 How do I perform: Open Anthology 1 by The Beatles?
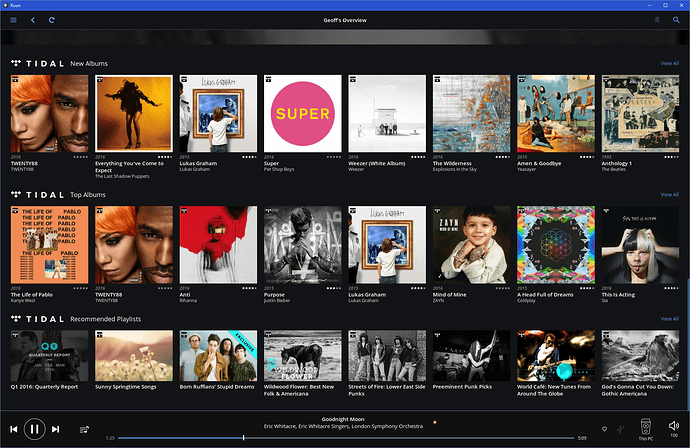point(640,114)
